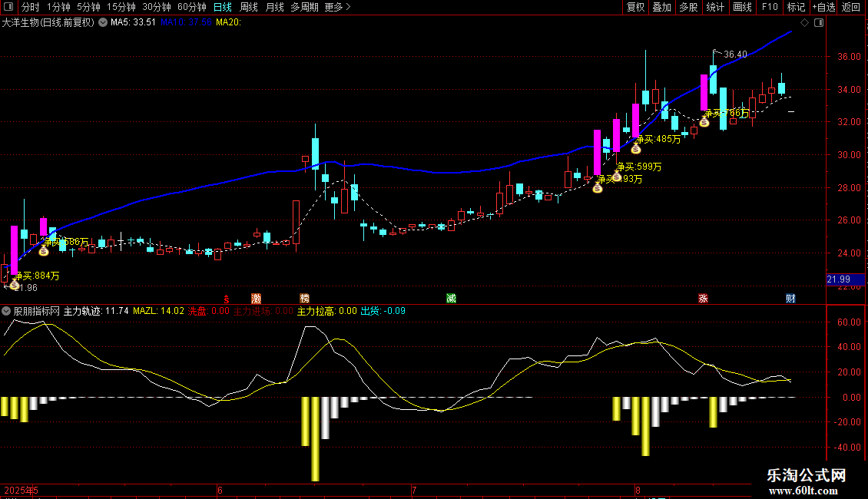868x499 pixels.
Task: Click the MA10: 37.56 indicator value
Action: [186, 23]
